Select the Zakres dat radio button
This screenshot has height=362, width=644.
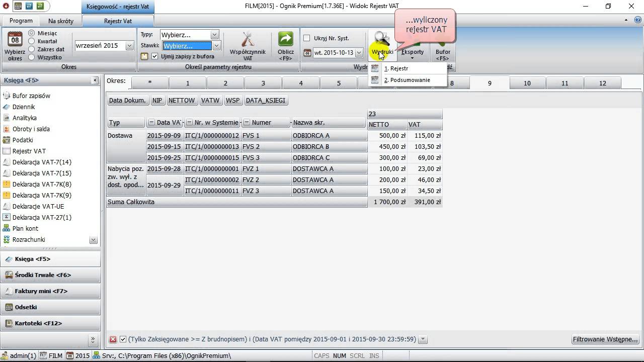[32, 49]
